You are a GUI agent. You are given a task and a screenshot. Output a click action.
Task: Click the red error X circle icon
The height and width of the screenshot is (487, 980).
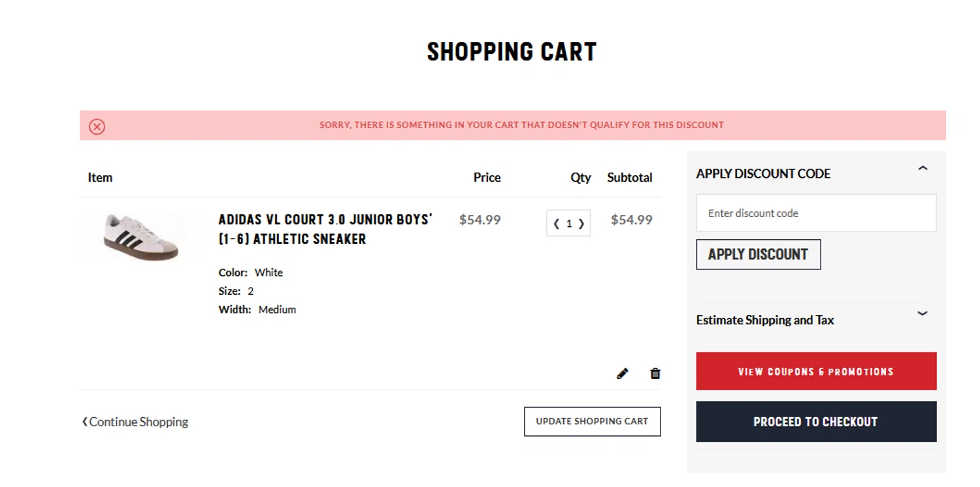(x=97, y=126)
